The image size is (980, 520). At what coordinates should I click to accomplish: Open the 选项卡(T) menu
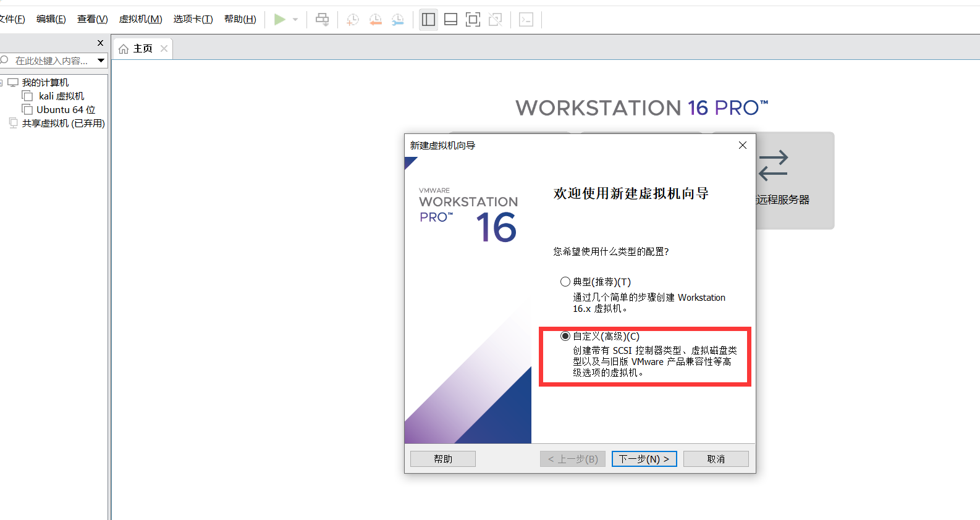(x=193, y=19)
